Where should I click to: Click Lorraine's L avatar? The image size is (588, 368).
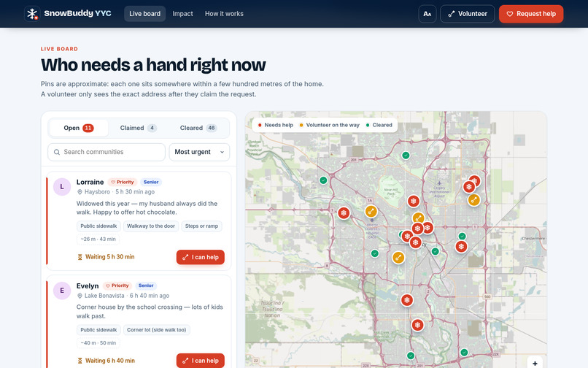pos(62,187)
